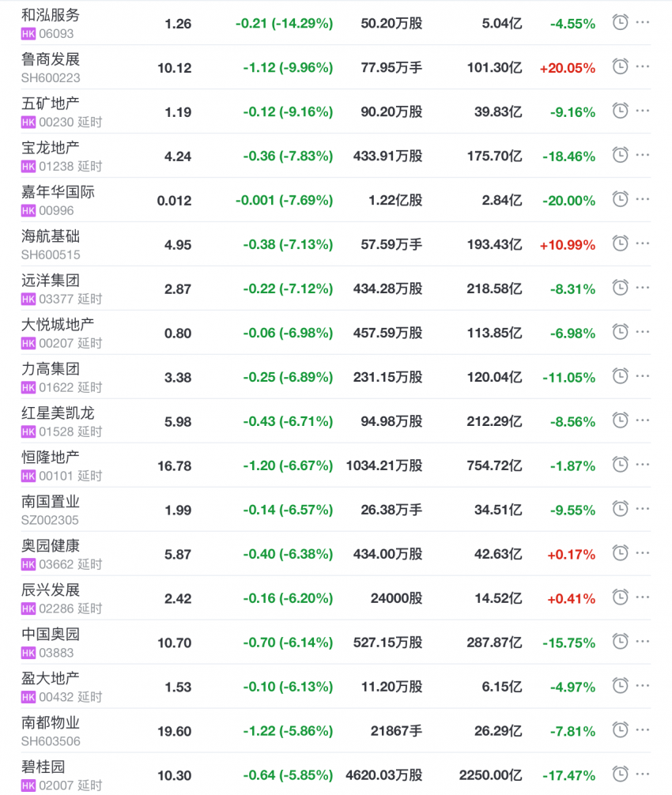The image size is (672, 795).
Task: Open 南都物业 SH603506 details
Action: click(51, 723)
